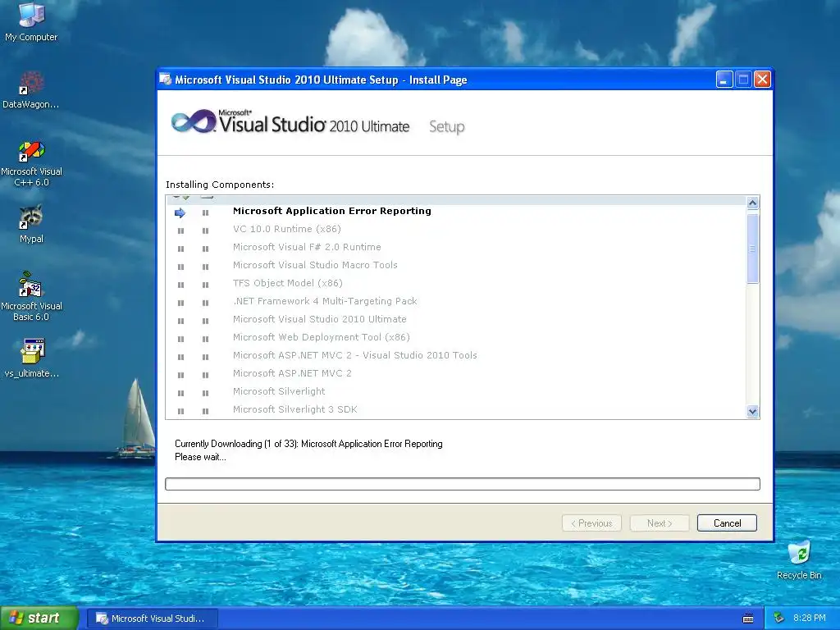
Task: Click Microsoft Visual Studi... taskbar button
Action: point(152,619)
